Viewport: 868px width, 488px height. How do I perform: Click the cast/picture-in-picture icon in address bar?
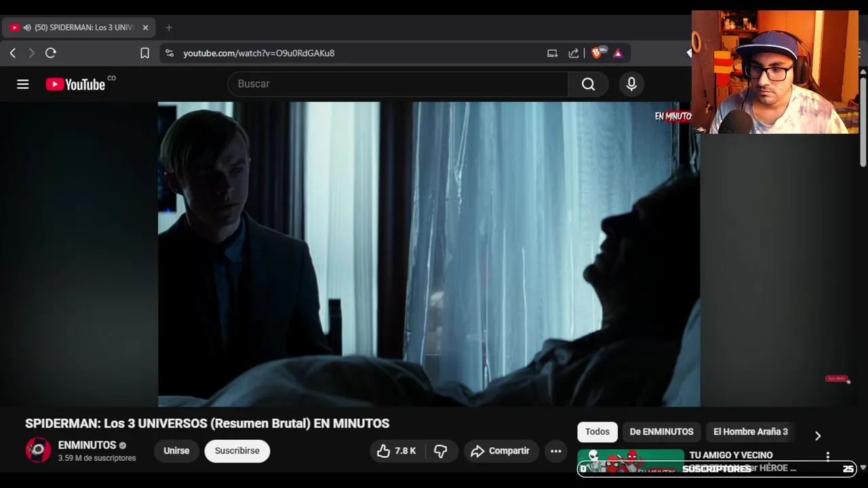[552, 53]
